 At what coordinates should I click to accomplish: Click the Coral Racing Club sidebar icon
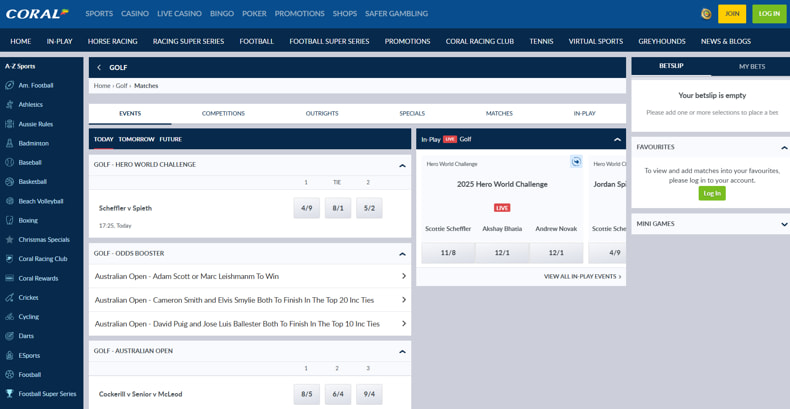[x=9, y=259]
